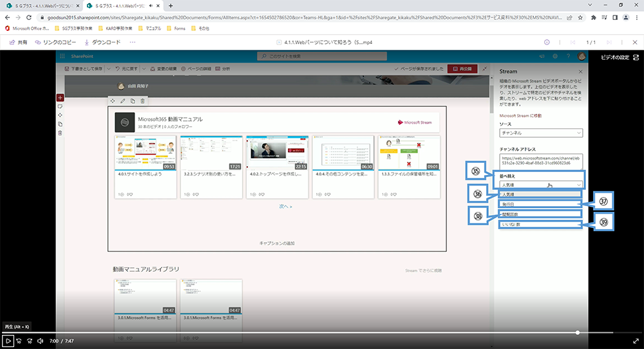644x349 pixels.
Task: Open a new browser tab
Action: pyautogui.click(x=171, y=6)
